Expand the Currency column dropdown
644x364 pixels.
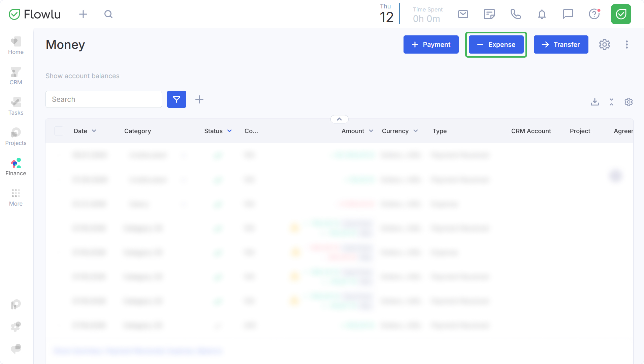pyautogui.click(x=416, y=131)
